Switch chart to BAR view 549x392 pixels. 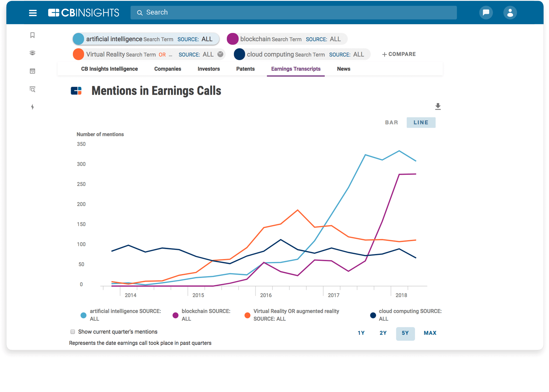click(391, 123)
